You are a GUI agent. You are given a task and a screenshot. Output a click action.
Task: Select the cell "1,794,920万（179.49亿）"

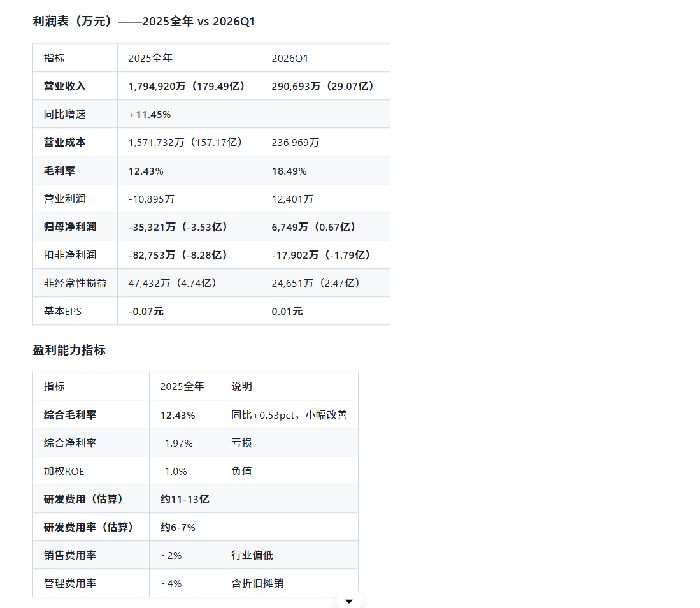click(187, 86)
